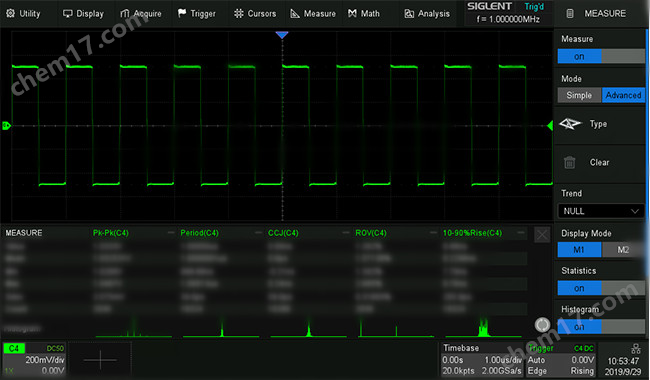650x380 pixels.
Task: Click the Cursors menu icon
Action: [239, 14]
